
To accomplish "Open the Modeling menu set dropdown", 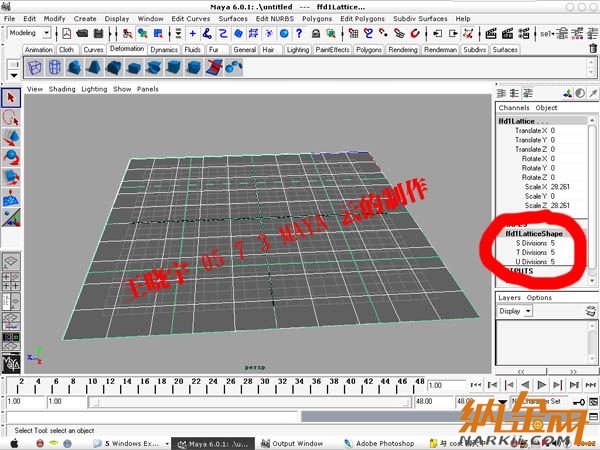I will pos(46,33).
